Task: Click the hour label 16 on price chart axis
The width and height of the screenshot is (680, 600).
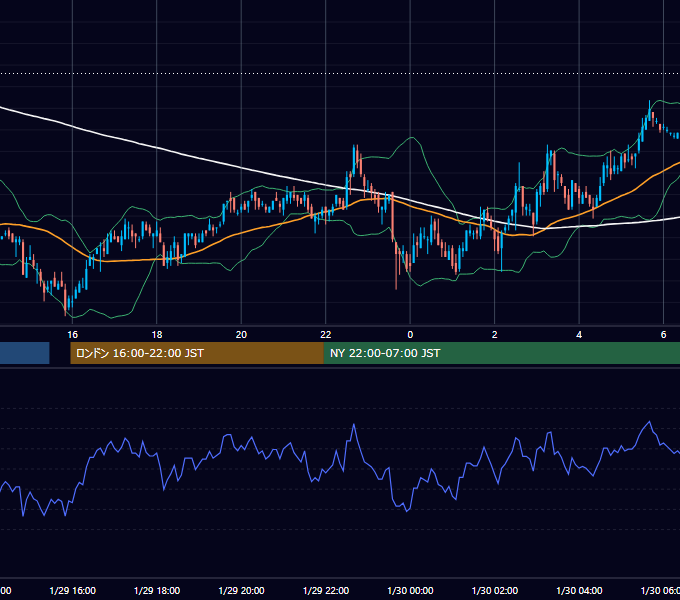Action: [72, 335]
